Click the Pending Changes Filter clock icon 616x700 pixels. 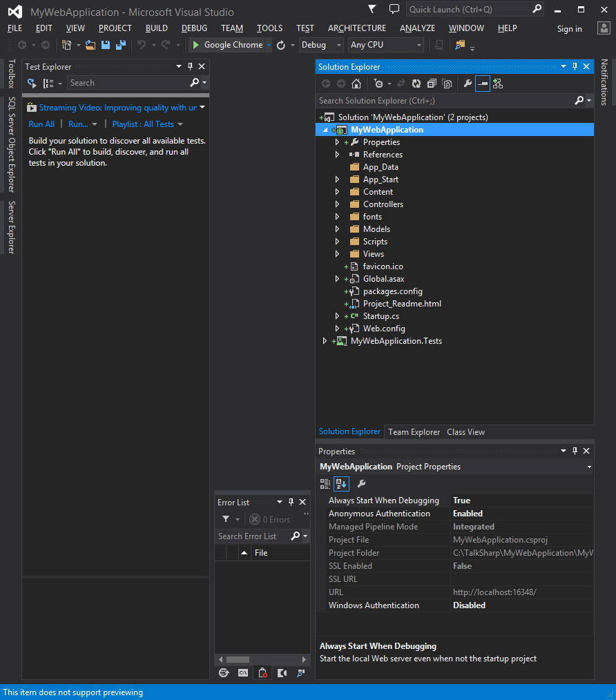click(378, 84)
